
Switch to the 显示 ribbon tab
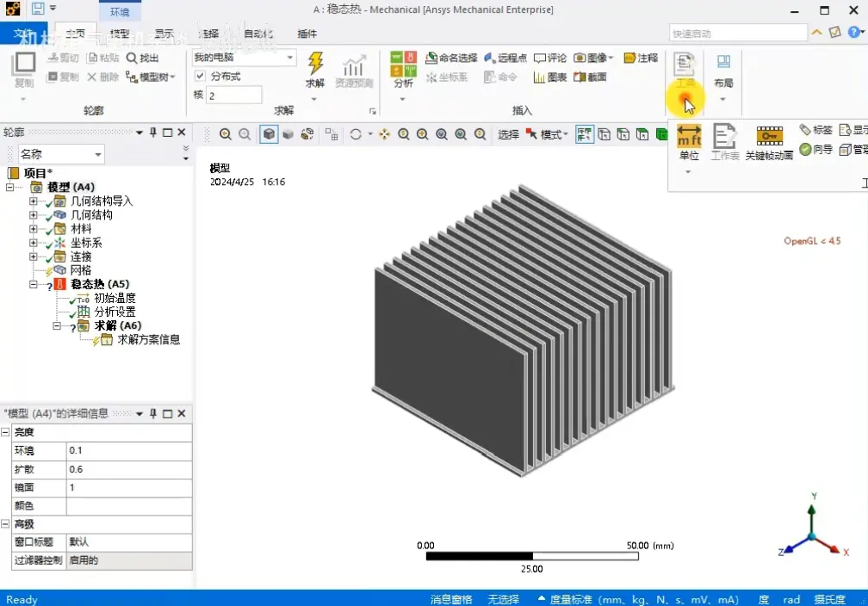[164, 34]
